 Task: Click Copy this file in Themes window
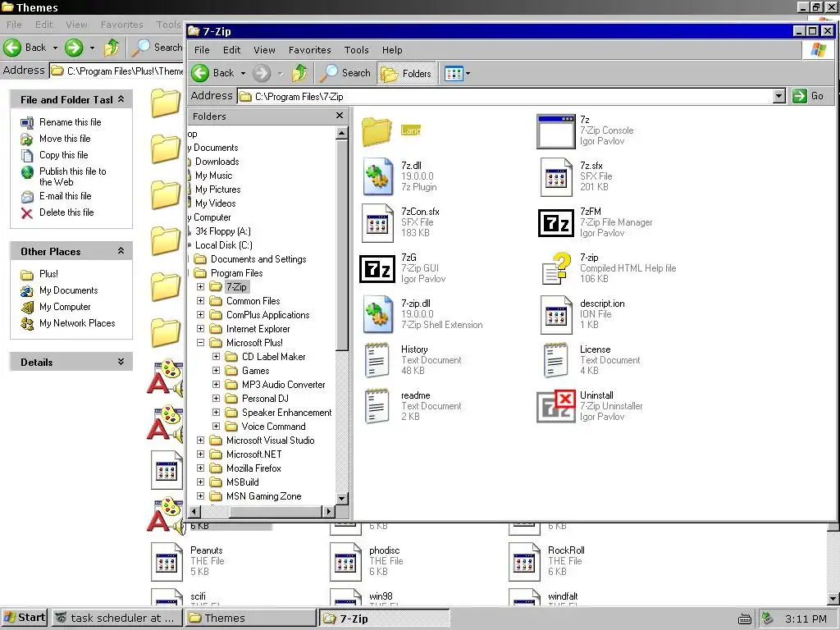(x=63, y=155)
